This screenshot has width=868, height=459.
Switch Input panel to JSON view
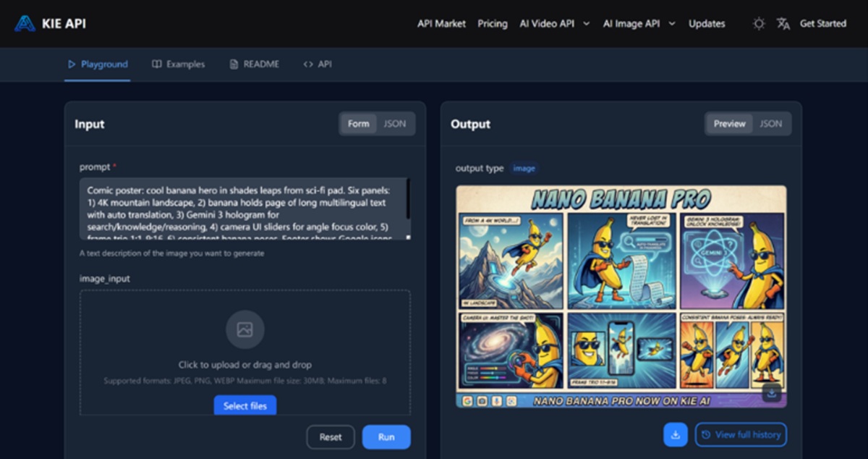(x=394, y=124)
